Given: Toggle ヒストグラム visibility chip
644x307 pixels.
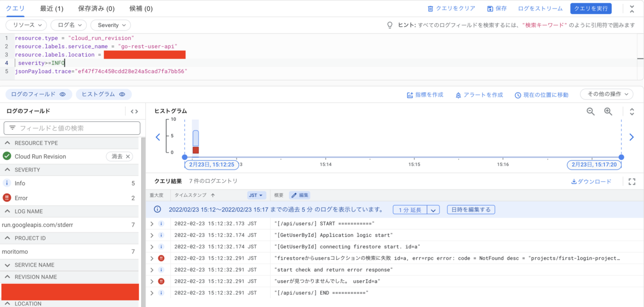Looking at the screenshot, I should tap(104, 94).
